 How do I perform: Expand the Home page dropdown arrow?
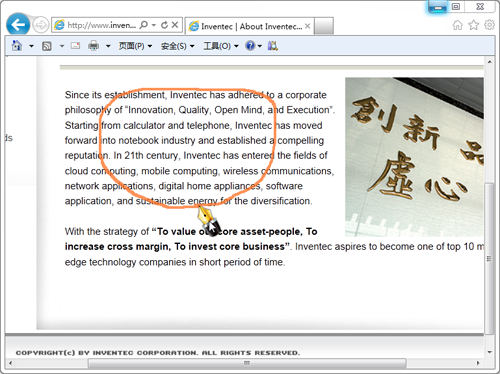pos(31,46)
